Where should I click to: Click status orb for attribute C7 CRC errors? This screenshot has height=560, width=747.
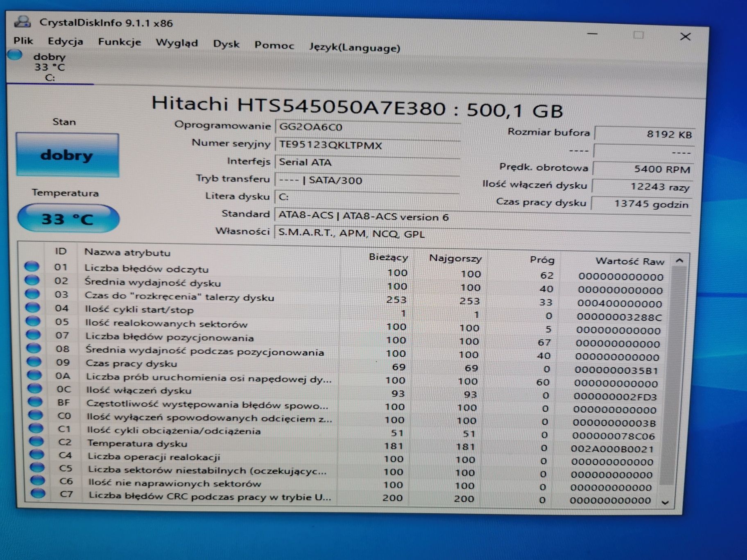click(x=38, y=493)
